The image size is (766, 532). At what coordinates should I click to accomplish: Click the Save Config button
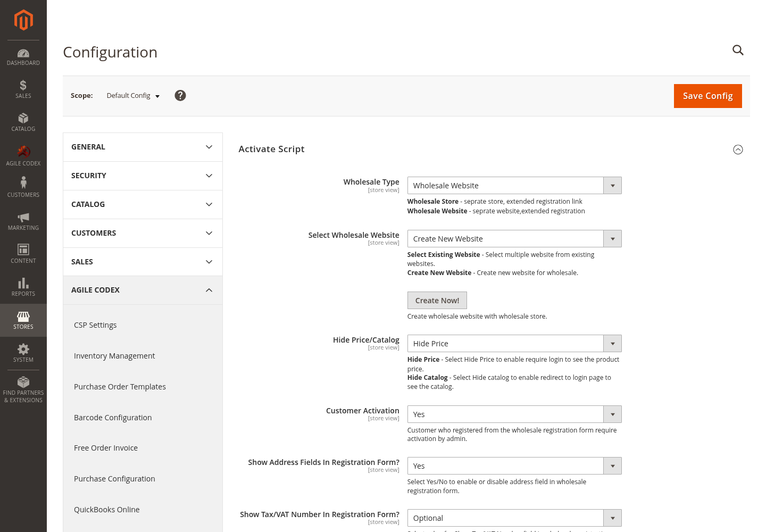707,96
